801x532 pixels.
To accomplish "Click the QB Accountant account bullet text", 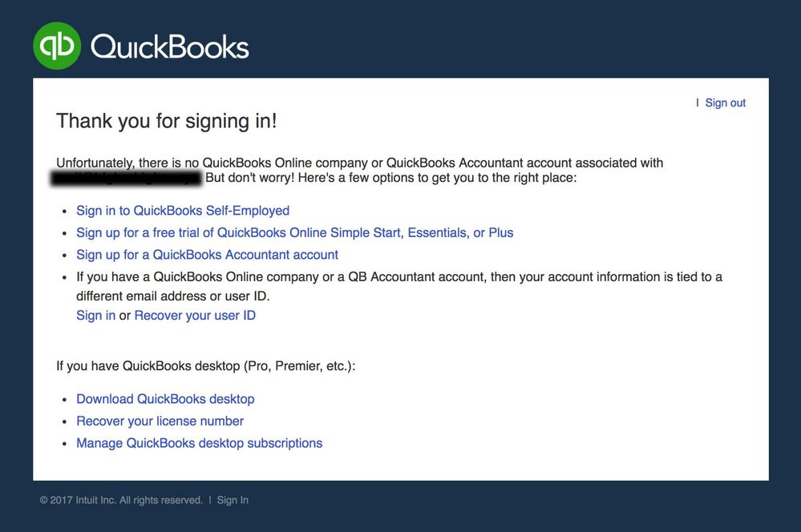I will [398, 277].
